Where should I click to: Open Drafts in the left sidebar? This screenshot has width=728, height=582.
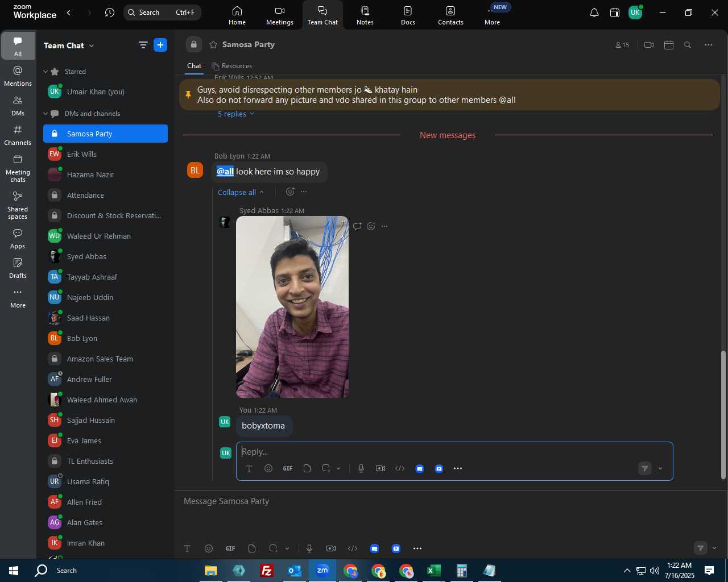point(18,268)
